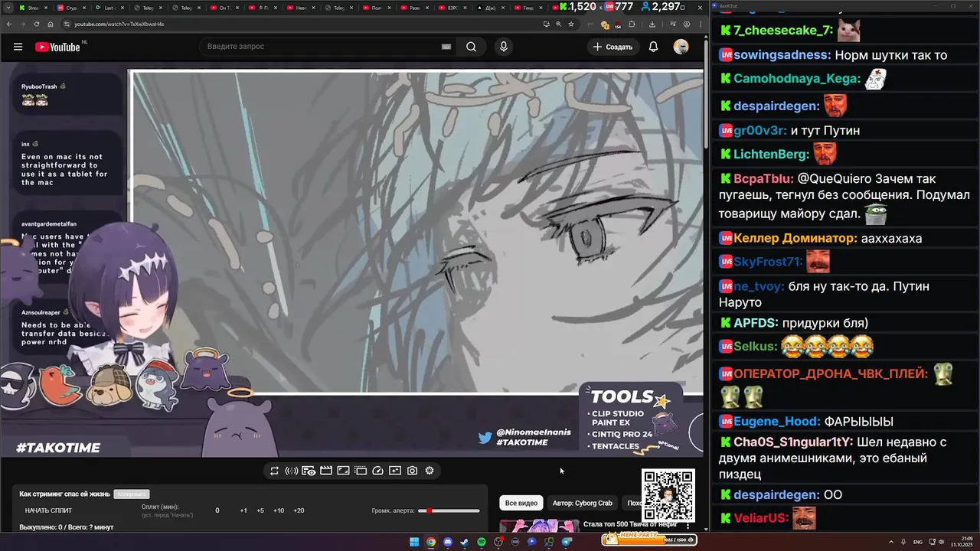Show hidden tray icons chevron

891,542
